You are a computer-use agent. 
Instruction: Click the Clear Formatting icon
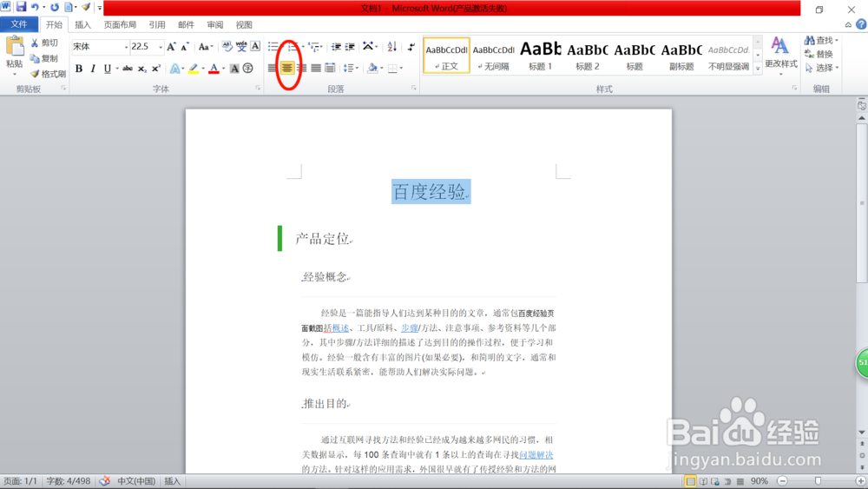coord(227,47)
